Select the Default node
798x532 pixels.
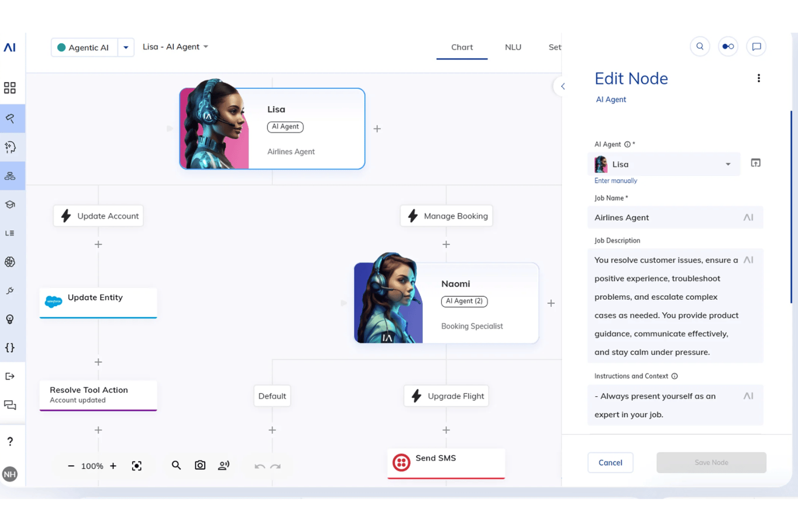pos(272,396)
